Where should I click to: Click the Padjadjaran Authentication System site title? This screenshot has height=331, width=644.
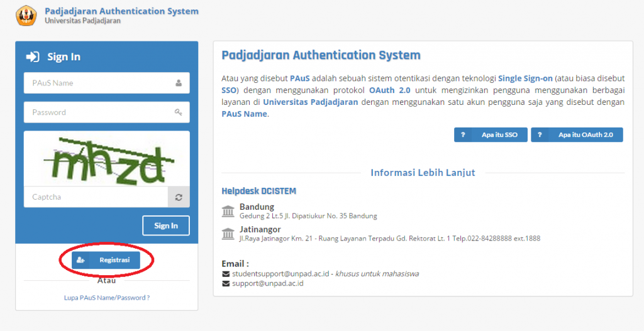[121, 11]
